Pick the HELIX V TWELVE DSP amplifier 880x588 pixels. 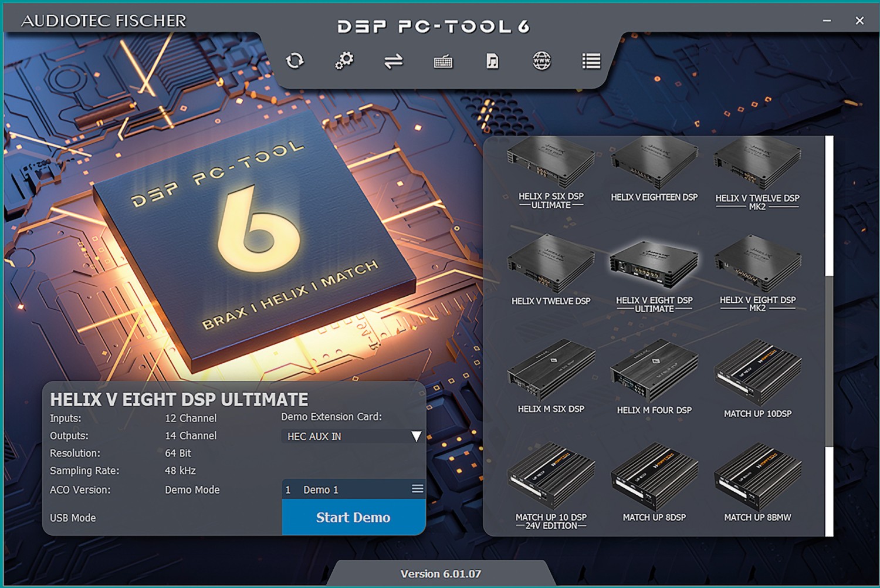tap(551, 271)
